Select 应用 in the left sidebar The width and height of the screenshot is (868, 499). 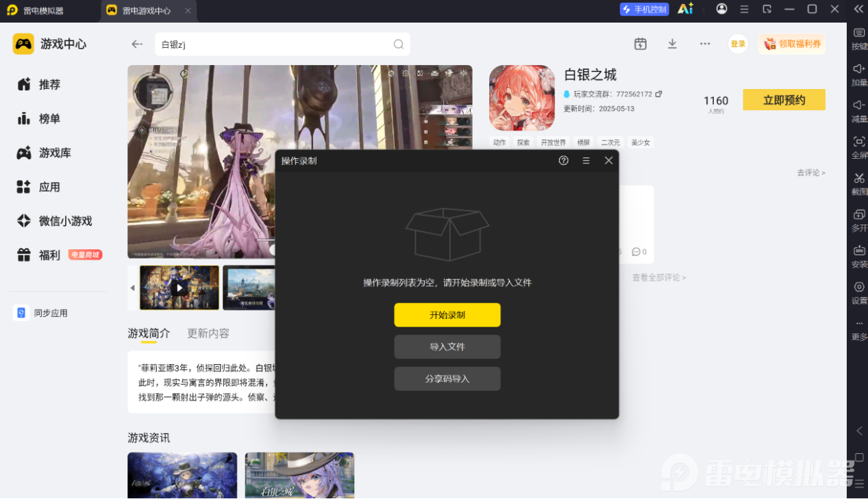coord(39,187)
